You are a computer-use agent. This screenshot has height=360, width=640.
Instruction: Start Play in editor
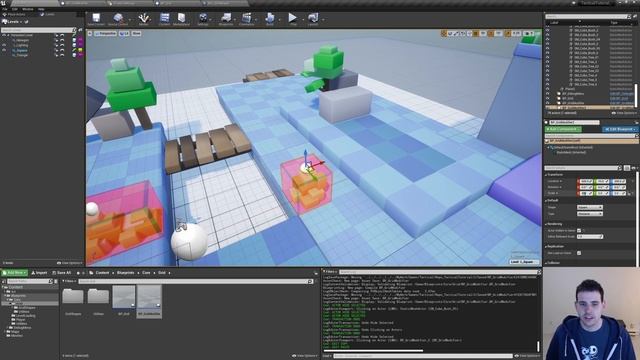point(293,18)
